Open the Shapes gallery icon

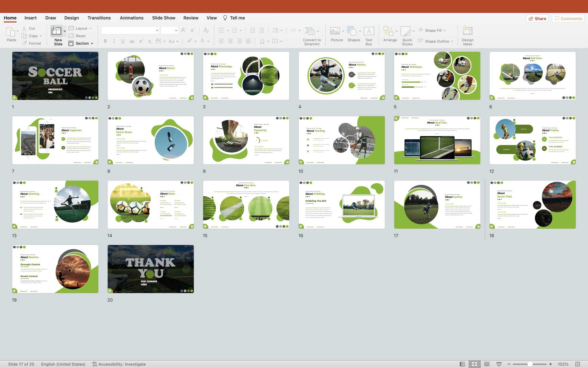352,32
